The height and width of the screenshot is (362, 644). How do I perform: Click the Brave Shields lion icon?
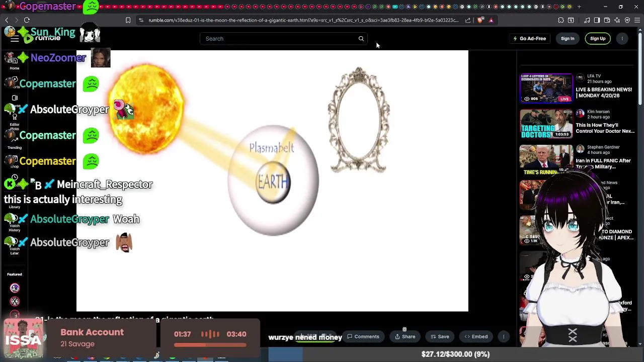tap(480, 20)
